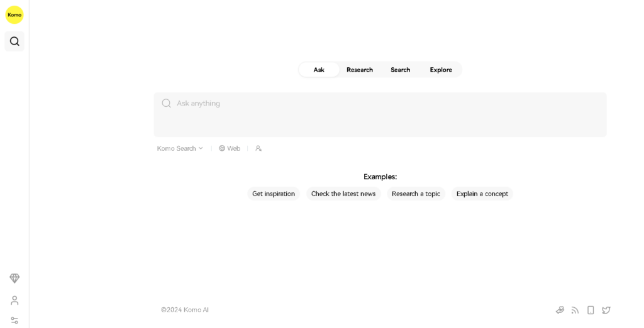Pick the Explain a concept example
This screenshot has width=644, height=328.
(482, 194)
